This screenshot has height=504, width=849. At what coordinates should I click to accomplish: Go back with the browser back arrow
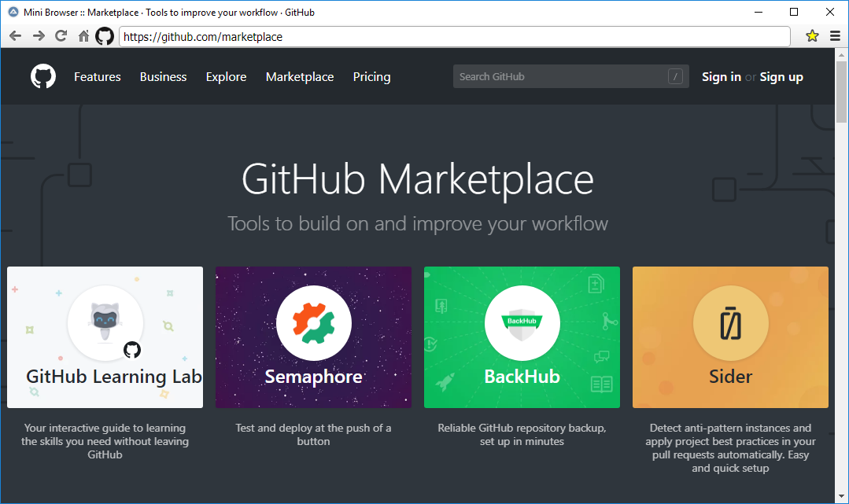click(x=15, y=36)
